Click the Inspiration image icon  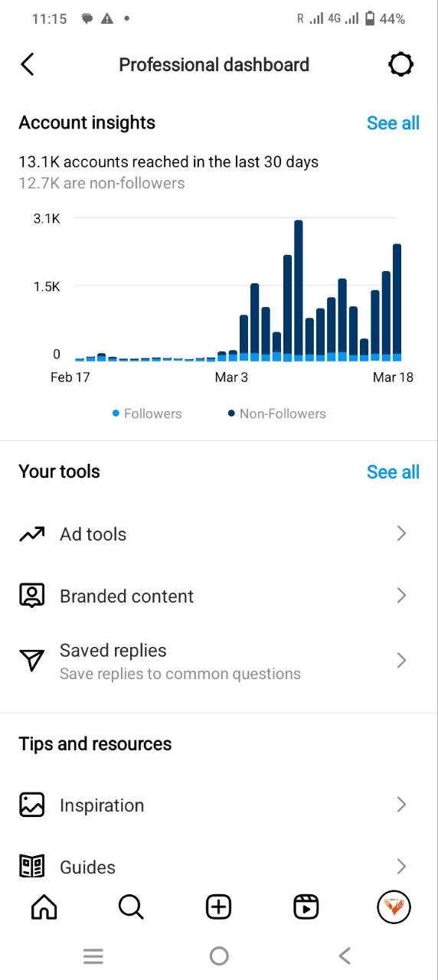pos(32,805)
